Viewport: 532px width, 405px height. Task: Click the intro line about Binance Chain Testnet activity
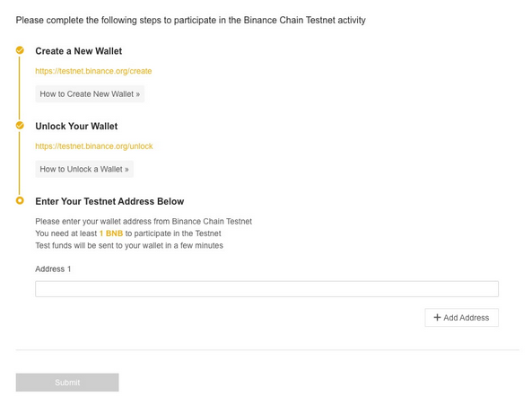(x=191, y=21)
